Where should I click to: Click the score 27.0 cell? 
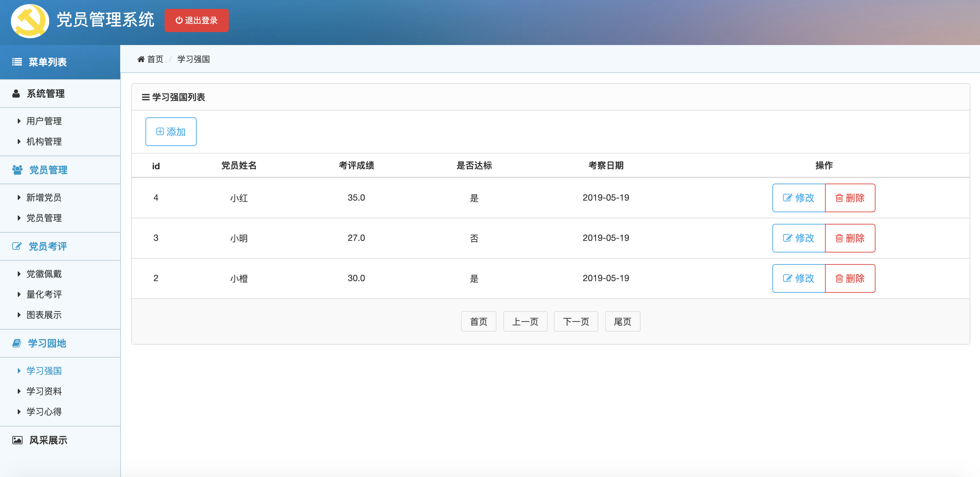tap(356, 238)
